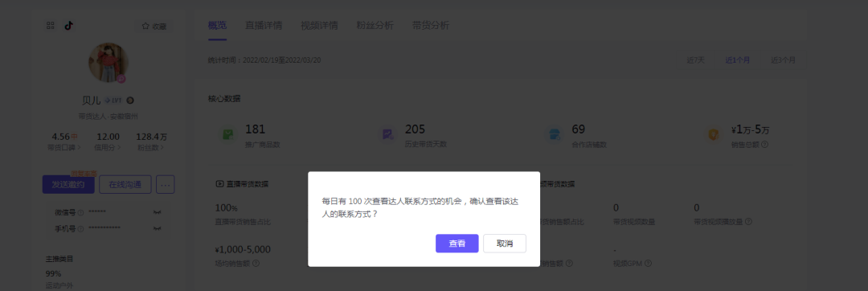
Task: Click the 销售总额 help question icon
Action: (x=764, y=145)
